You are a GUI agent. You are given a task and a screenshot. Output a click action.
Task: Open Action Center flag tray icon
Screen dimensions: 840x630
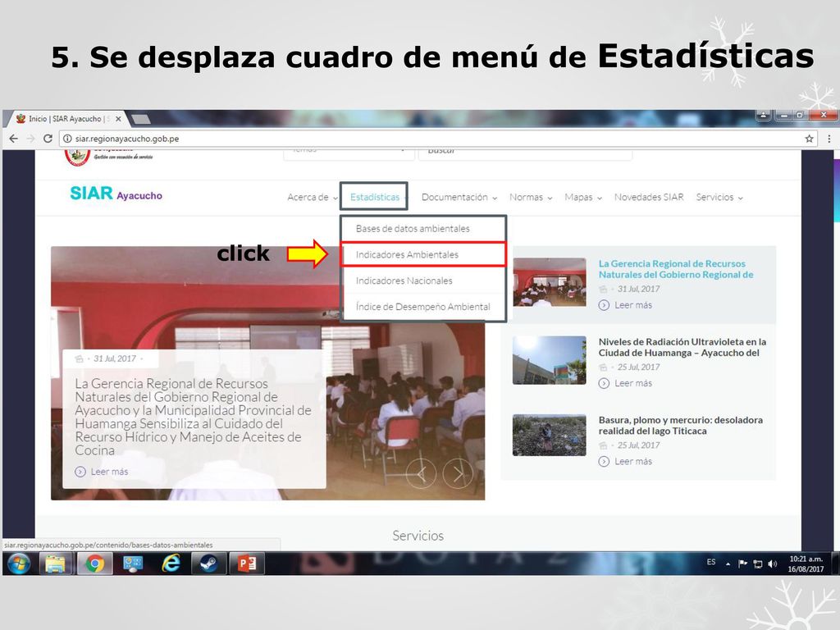click(742, 564)
